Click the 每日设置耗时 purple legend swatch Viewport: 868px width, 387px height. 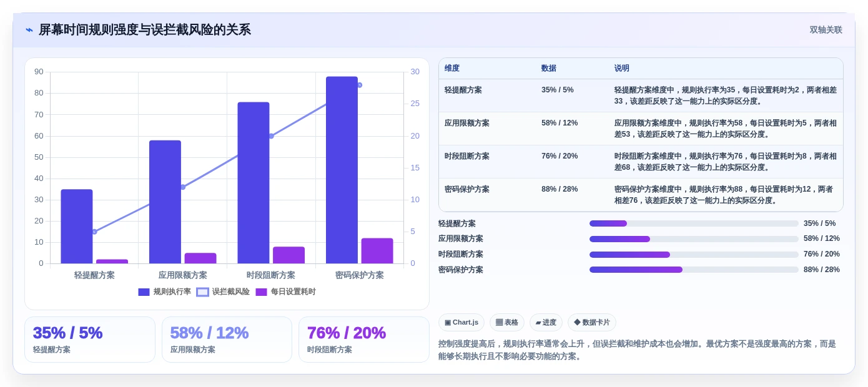[262, 291]
